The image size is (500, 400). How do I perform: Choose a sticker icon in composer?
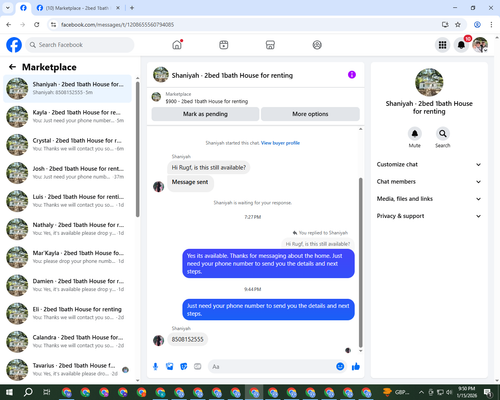[184, 367]
